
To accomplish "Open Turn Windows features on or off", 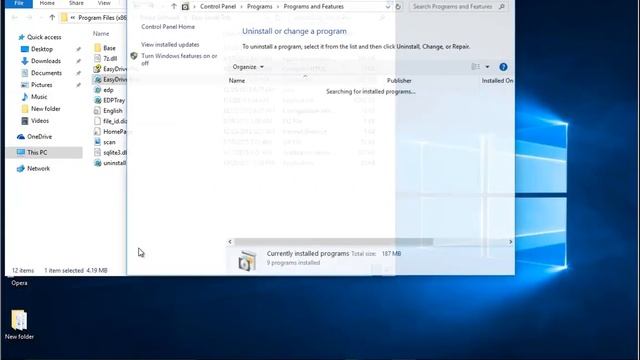I will pyautogui.click(x=179, y=60).
